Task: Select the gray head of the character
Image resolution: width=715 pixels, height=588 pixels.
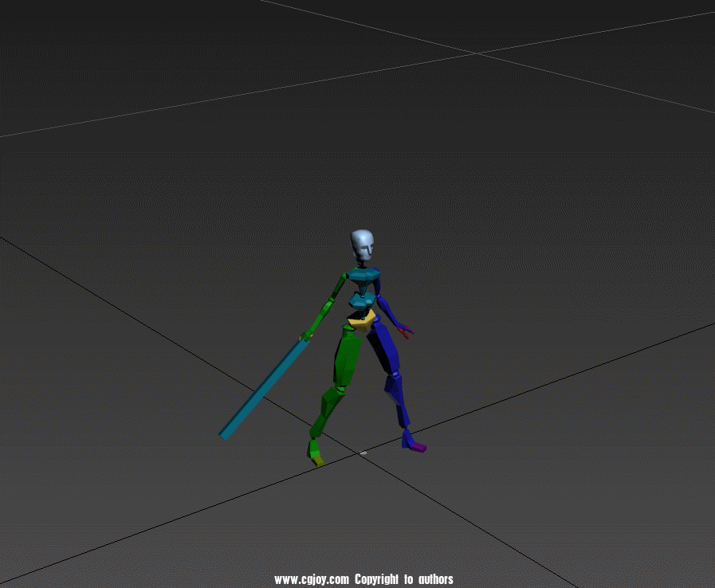Action: (x=362, y=245)
